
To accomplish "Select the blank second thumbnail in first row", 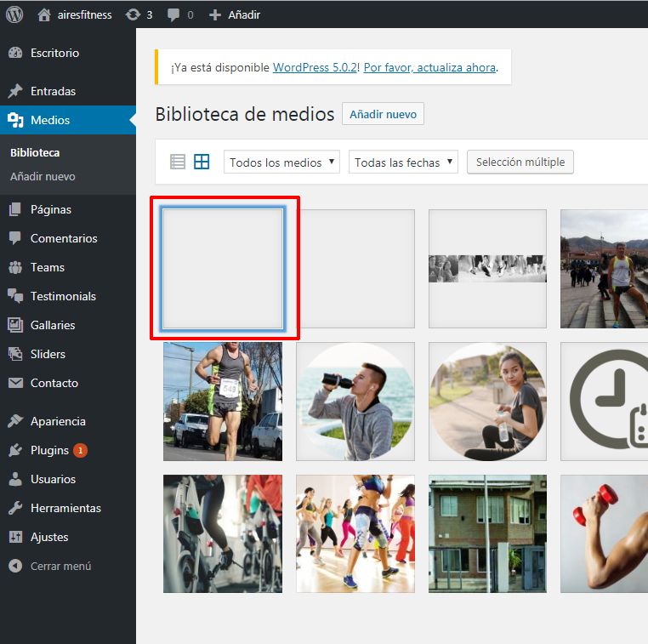I will (356, 269).
